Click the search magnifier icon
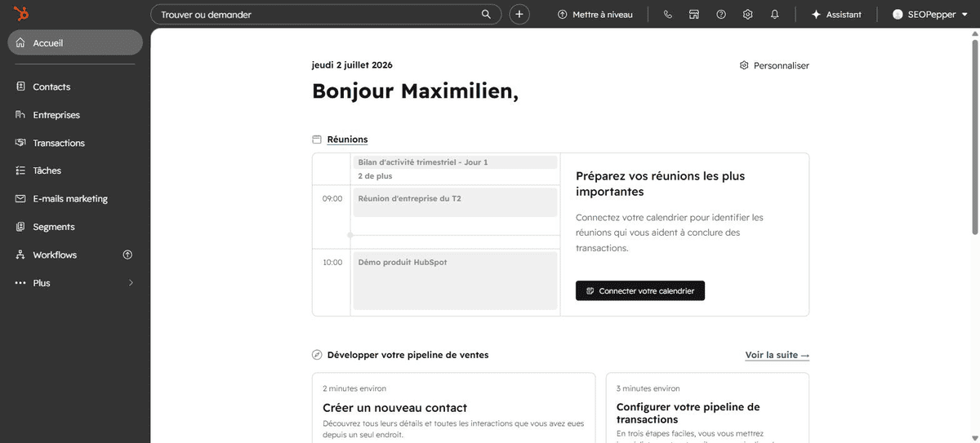980x443 pixels. [487, 14]
